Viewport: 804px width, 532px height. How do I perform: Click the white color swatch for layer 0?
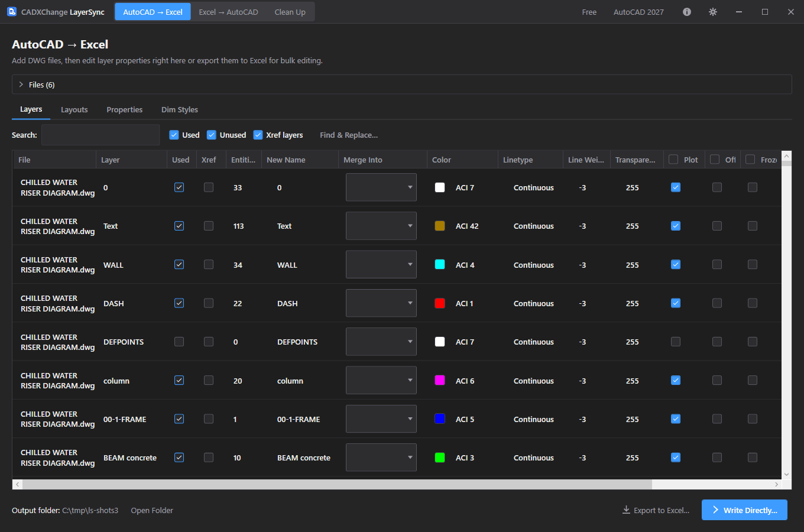tap(440, 187)
